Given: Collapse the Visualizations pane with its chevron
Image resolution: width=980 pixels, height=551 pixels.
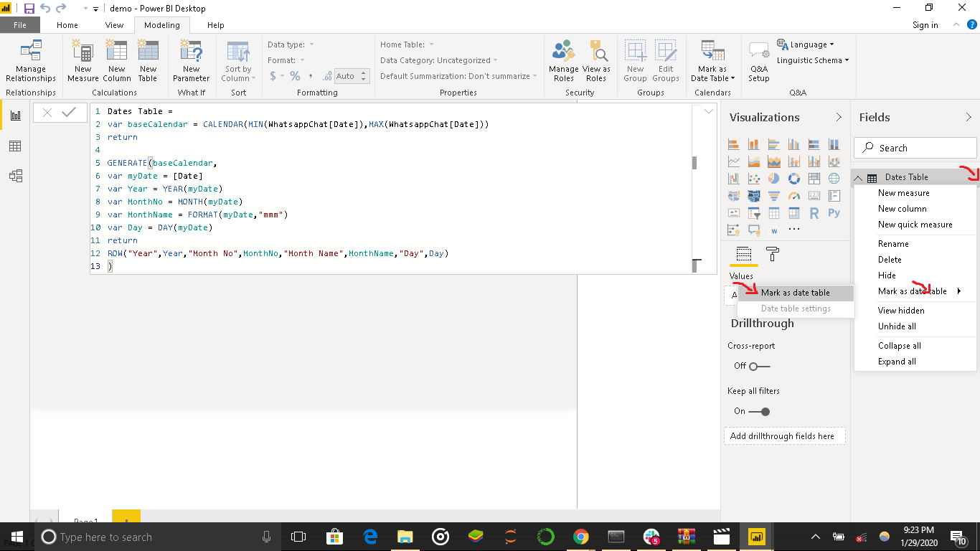Looking at the screenshot, I should (x=839, y=118).
